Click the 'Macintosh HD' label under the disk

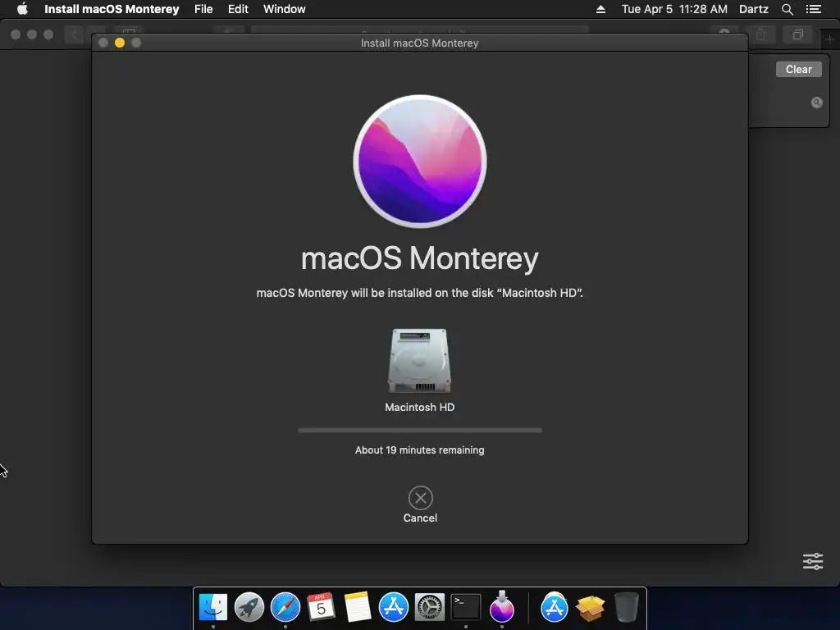point(419,407)
